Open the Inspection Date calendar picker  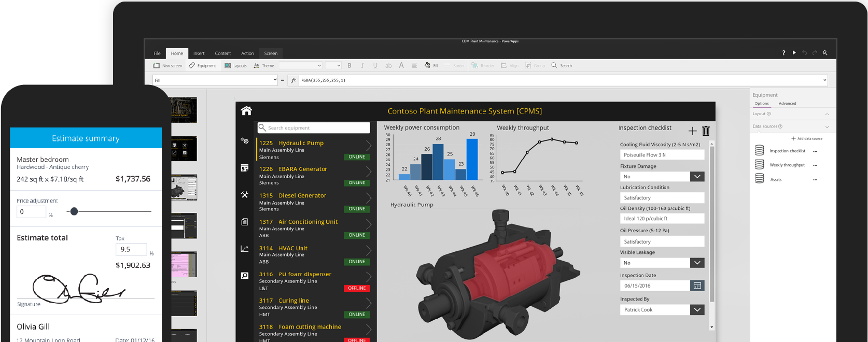tap(697, 286)
